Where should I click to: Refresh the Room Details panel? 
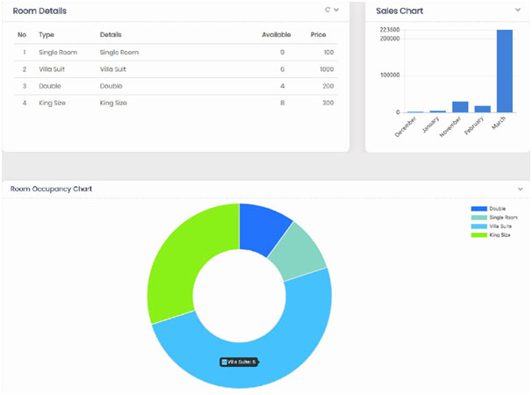pyautogui.click(x=327, y=11)
